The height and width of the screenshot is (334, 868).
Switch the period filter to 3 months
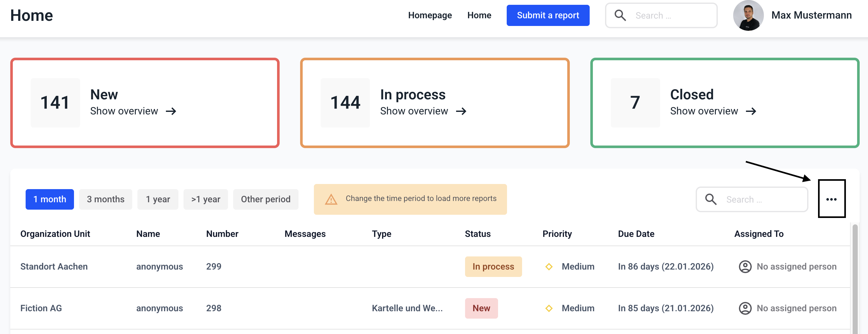click(105, 199)
